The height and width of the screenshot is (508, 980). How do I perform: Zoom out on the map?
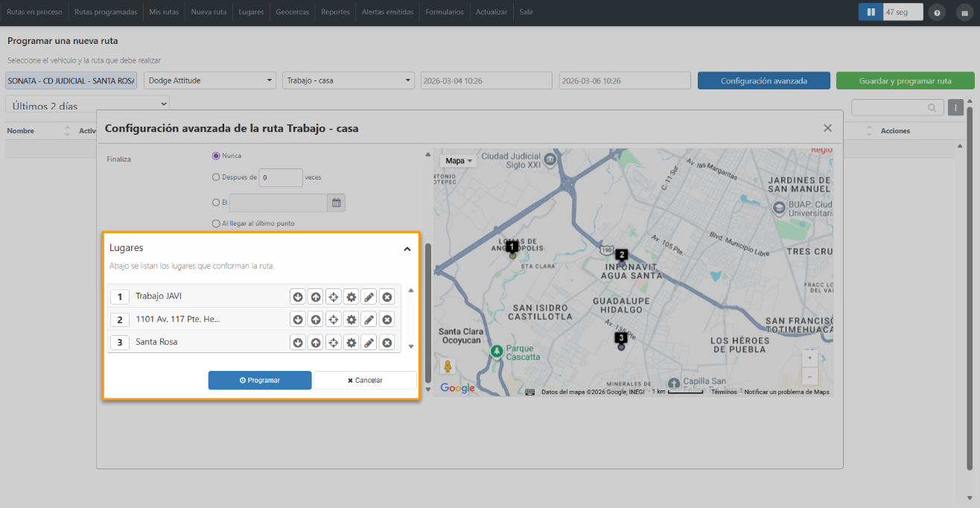pyautogui.click(x=810, y=375)
